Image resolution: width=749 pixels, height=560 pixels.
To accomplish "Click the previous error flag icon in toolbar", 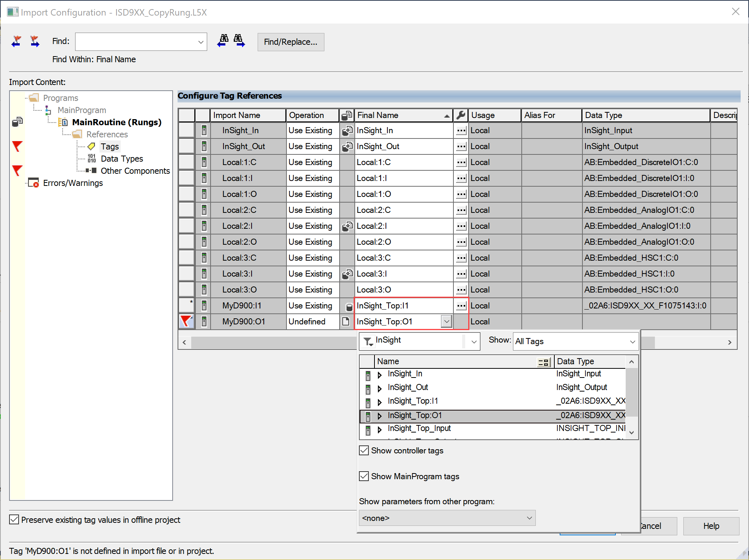I will 17,41.
